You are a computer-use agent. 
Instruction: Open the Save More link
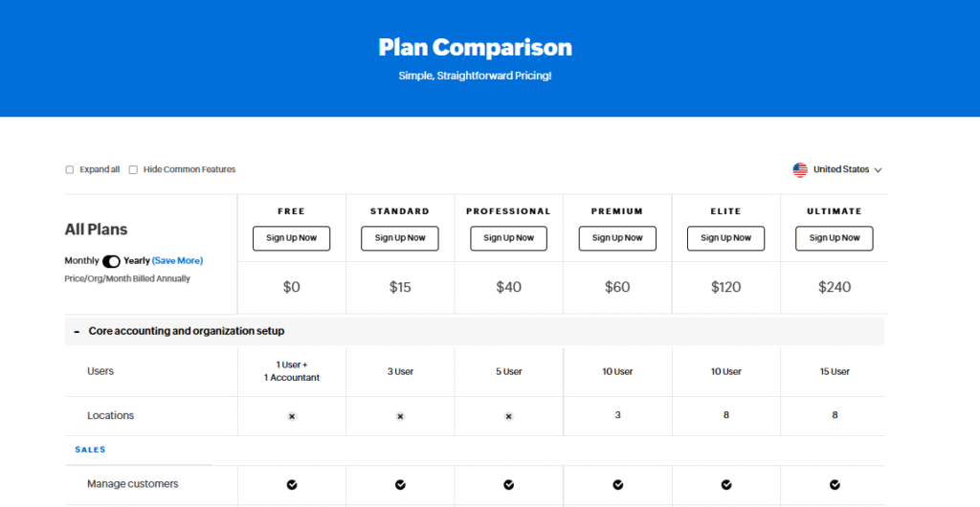pos(177,261)
